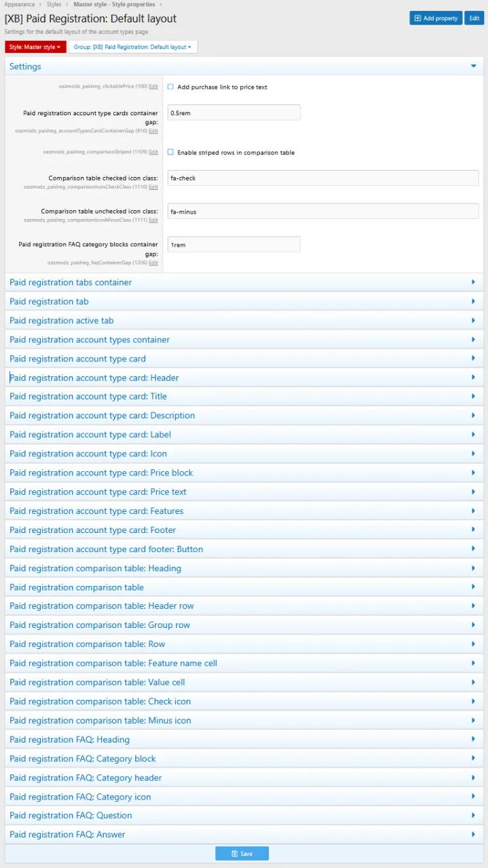Image resolution: width=488 pixels, height=868 pixels.
Task: Toggle Enable striped rows in comparison table
Action: coord(170,153)
